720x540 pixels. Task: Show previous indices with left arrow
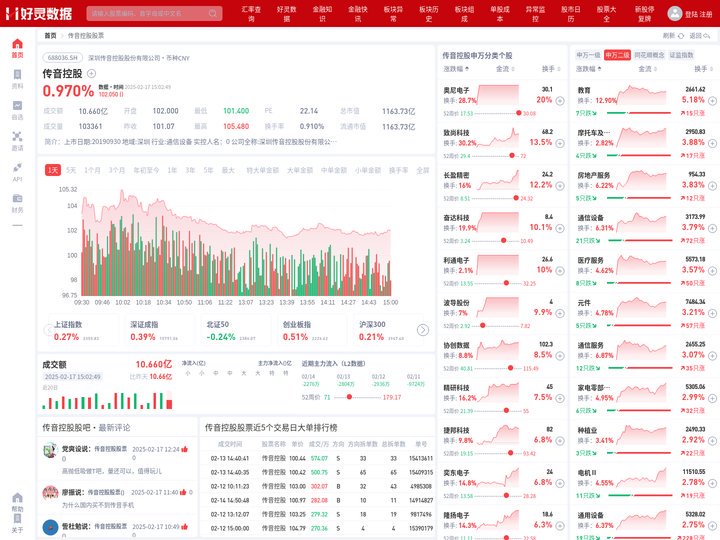point(49,330)
